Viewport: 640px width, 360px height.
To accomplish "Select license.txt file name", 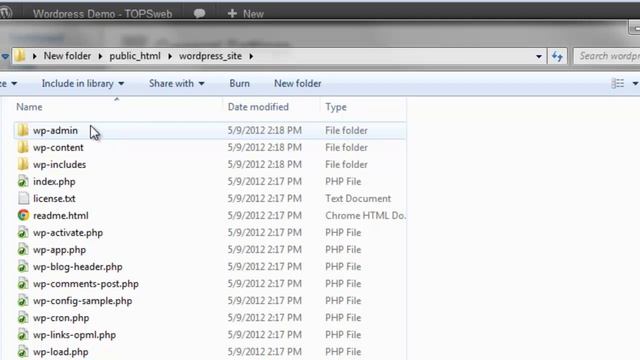I will 54,198.
